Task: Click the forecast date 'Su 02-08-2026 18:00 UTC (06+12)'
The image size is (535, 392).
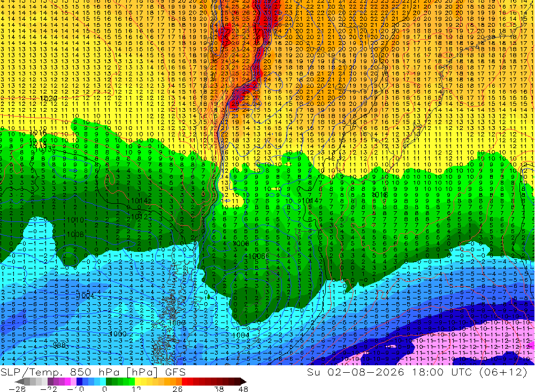Action: pos(417,372)
